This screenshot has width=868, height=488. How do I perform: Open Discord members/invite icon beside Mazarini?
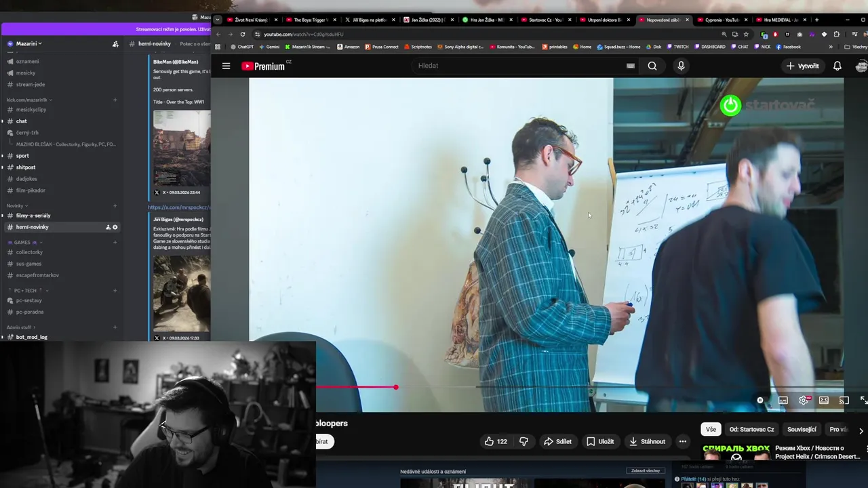115,44
